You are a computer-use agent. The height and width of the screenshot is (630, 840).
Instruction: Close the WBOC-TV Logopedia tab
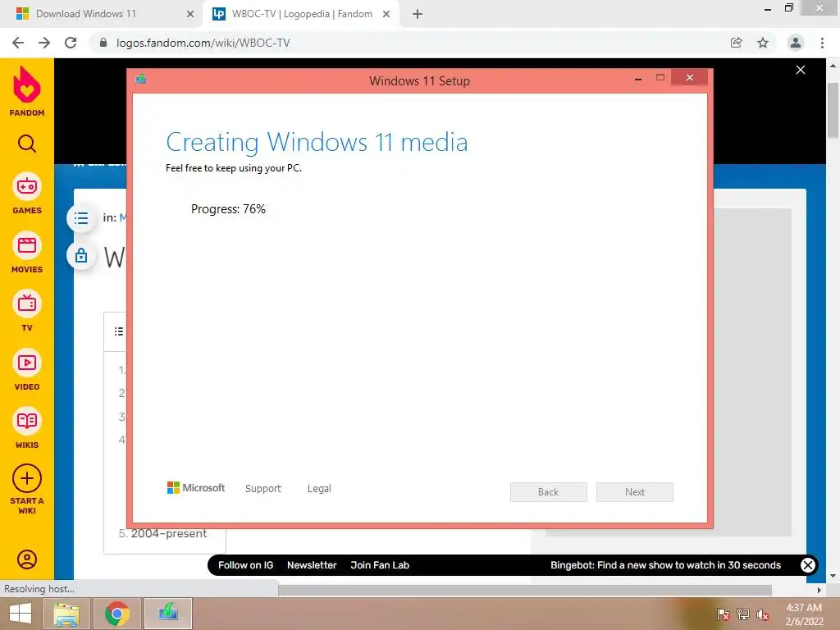(x=386, y=15)
